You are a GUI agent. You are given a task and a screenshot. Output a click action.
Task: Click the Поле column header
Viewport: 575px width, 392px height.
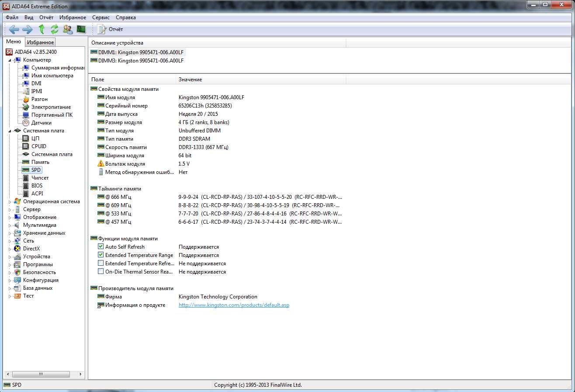coord(132,80)
